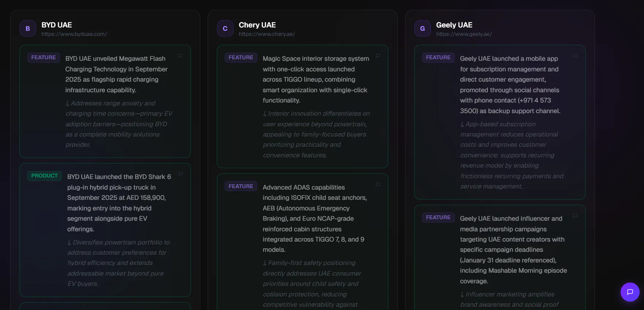Select the BYD Shark 6 launch description
This screenshot has width=644, height=310.
click(x=119, y=203)
